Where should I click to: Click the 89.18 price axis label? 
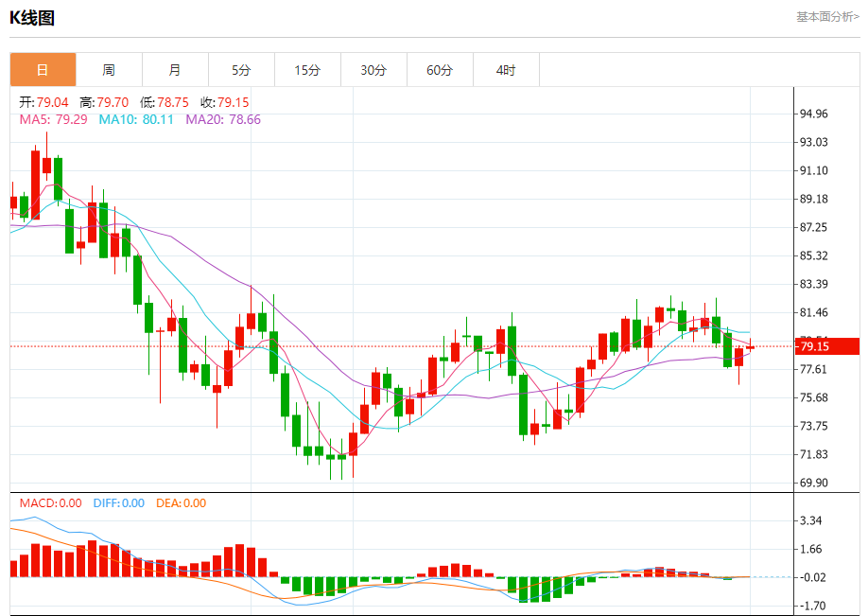click(814, 199)
